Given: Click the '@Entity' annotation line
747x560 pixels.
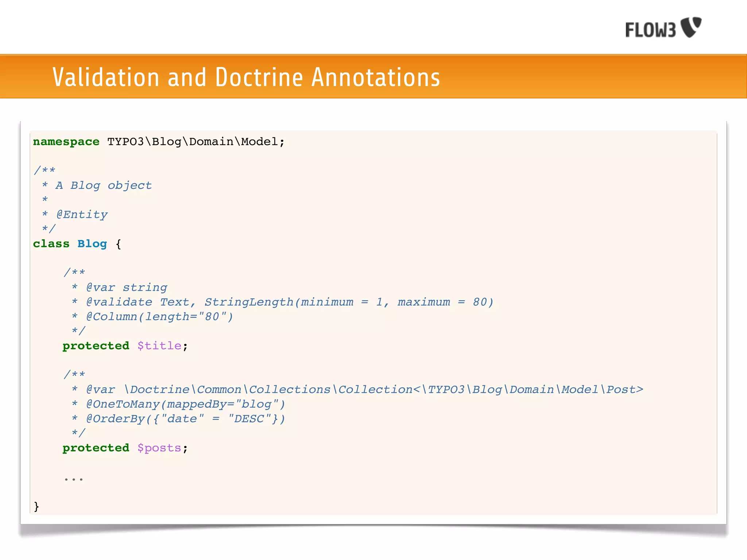Looking at the screenshot, I should pos(75,214).
